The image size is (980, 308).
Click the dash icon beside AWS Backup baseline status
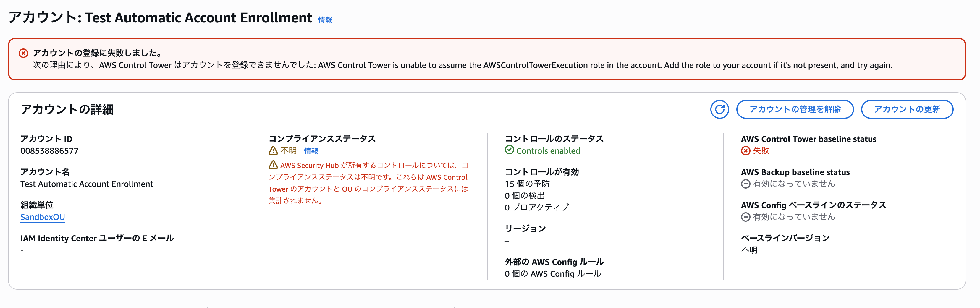tap(747, 184)
